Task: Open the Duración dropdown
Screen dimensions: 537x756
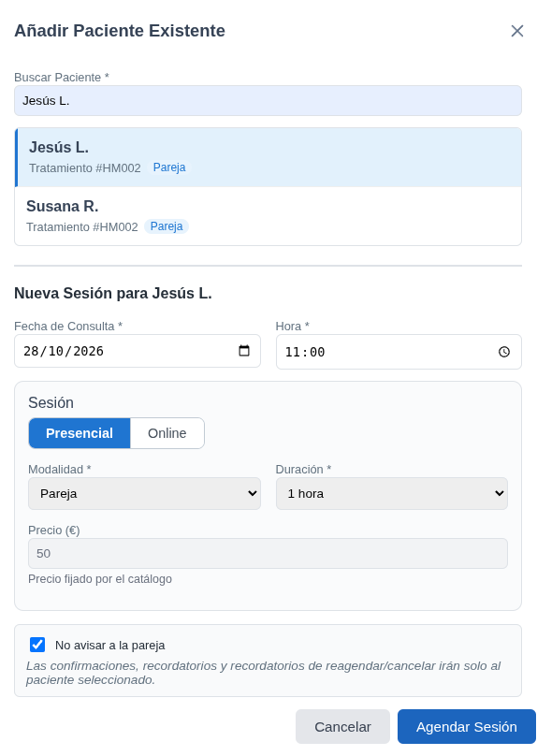Action: coord(392,493)
